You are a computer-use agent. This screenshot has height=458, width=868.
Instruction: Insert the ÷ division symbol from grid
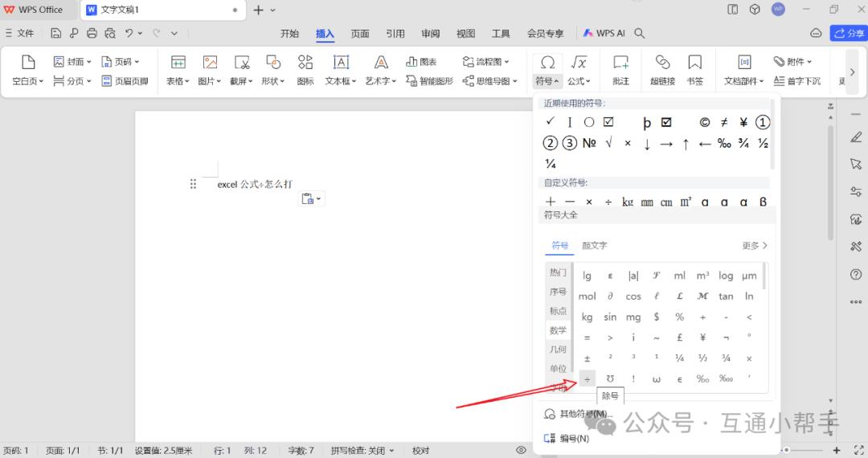[588, 379]
